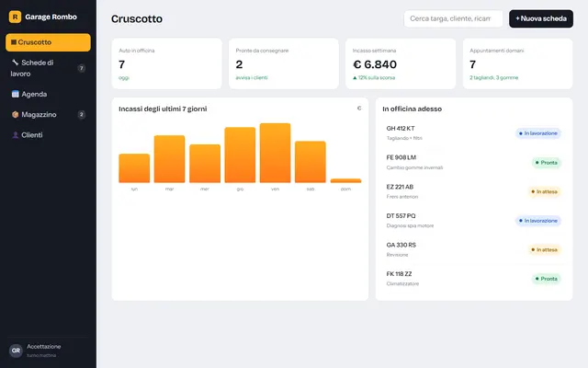Click the Revisione description

397,255
